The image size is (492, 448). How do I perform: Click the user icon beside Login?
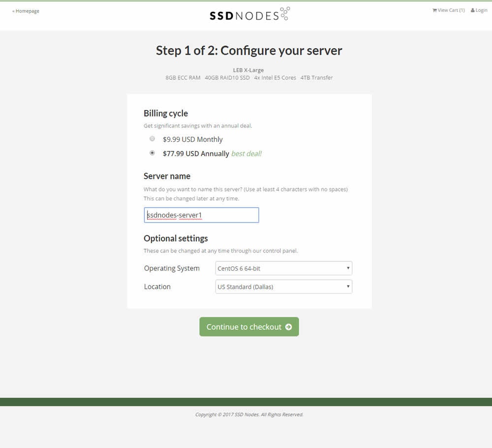coord(473,10)
